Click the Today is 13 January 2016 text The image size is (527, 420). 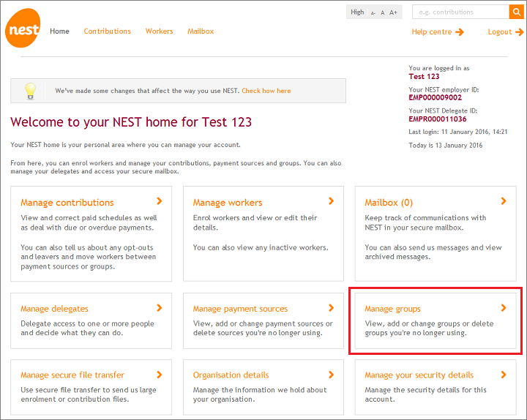[446, 146]
